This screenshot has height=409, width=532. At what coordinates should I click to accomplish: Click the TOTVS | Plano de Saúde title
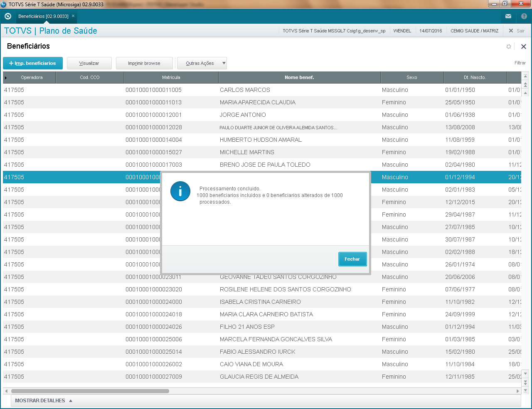click(x=51, y=31)
